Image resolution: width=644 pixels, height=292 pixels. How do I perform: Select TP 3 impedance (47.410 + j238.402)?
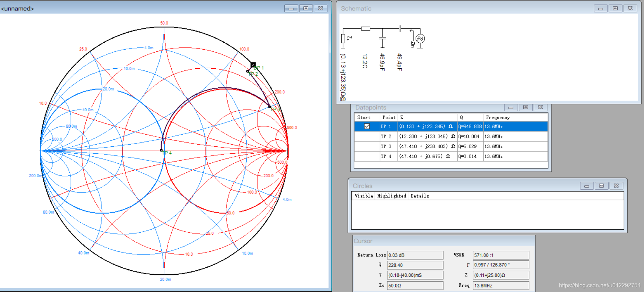[427, 146]
